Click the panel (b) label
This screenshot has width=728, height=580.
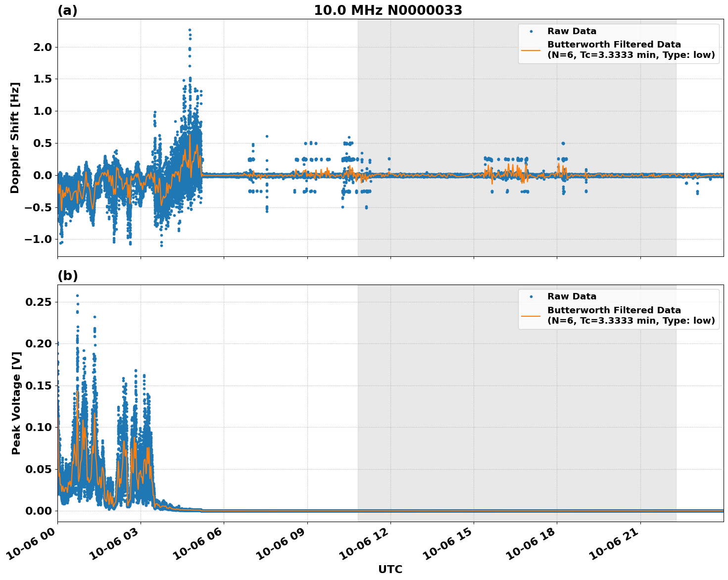tap(68, 275)
